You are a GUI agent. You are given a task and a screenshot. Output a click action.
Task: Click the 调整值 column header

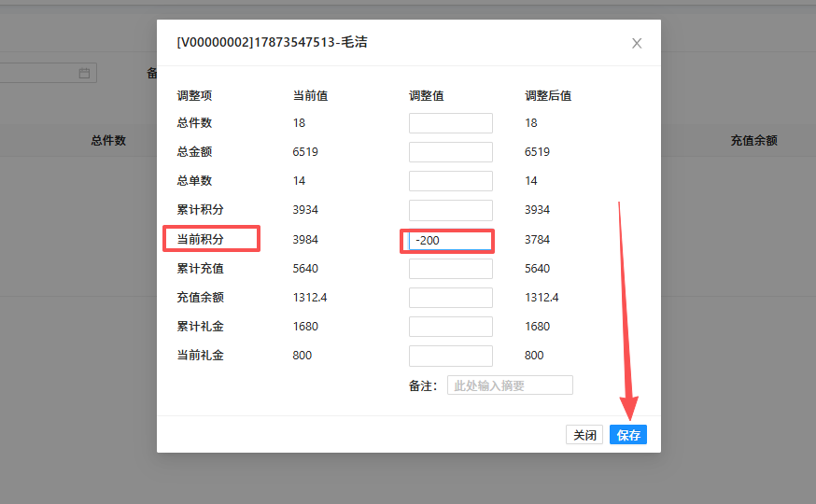(427, 96)
